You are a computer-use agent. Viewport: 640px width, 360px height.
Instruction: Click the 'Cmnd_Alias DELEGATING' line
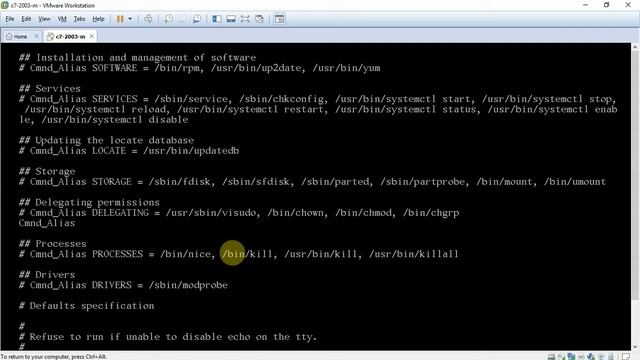(x=239, y=213)
